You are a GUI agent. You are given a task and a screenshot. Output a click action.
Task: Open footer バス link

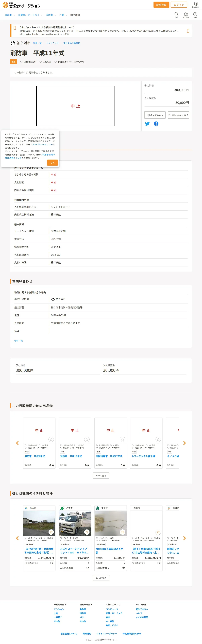(82, 617)
